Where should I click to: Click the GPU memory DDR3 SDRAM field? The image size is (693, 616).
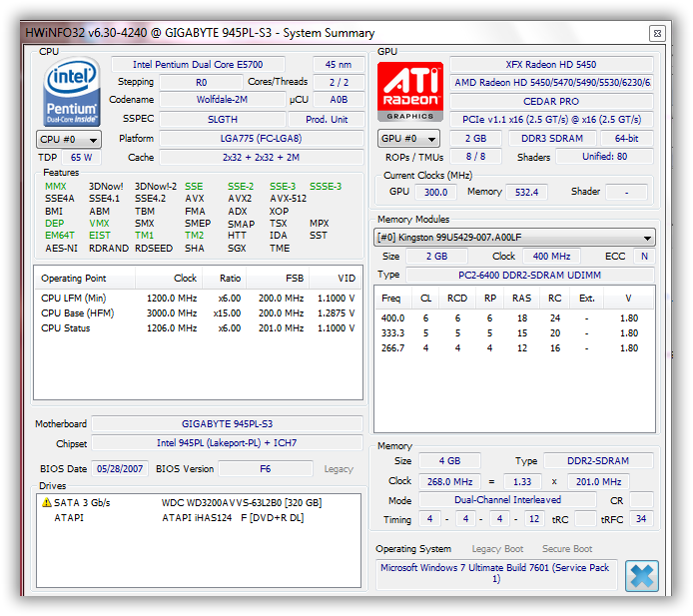[x=552, y=139]
